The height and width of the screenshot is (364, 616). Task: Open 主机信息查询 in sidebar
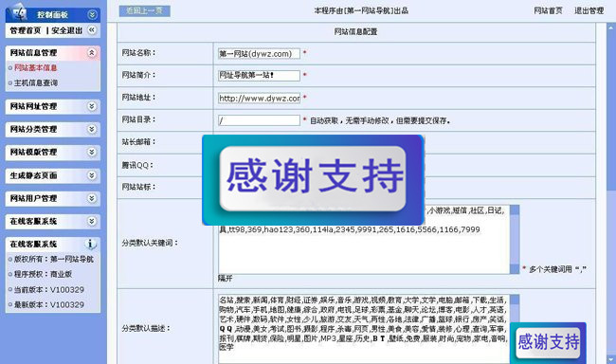[36, 82]
